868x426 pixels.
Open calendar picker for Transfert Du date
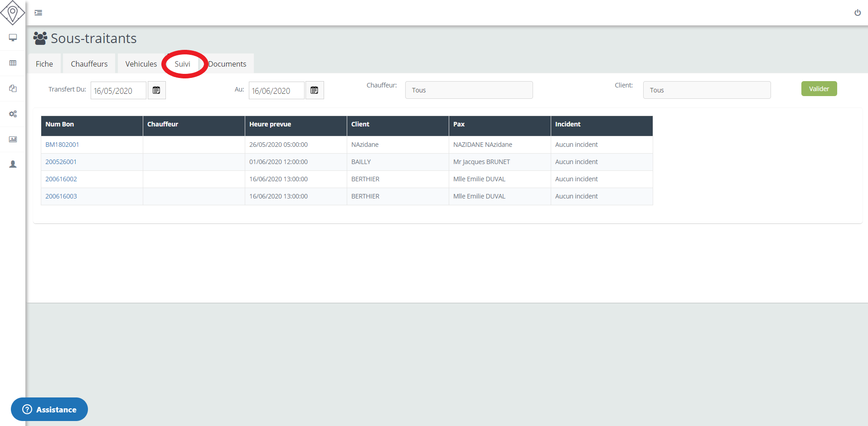pyautogui.click(x=156, y=90)
